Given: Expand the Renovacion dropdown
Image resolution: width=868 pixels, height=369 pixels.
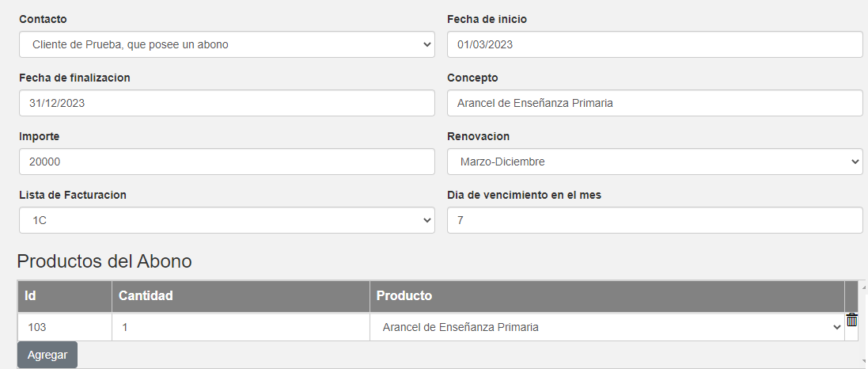Looking at the screenshot, I should point(654,162).
